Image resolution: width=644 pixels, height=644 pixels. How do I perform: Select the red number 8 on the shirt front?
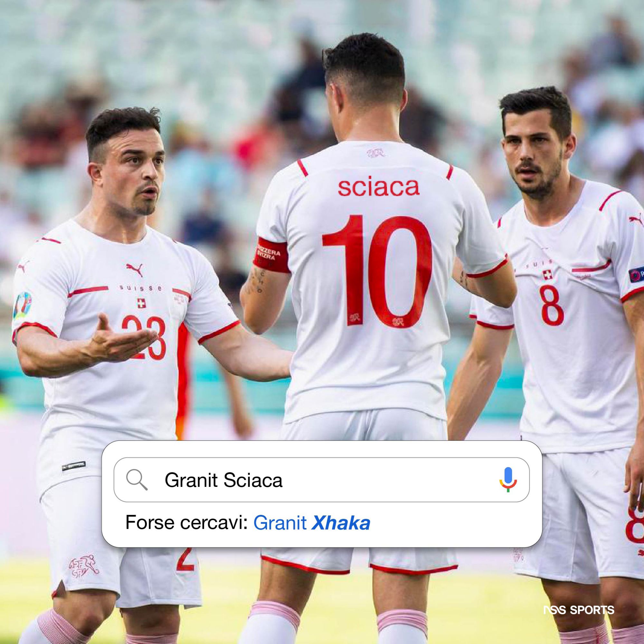[x=552, y=304]
